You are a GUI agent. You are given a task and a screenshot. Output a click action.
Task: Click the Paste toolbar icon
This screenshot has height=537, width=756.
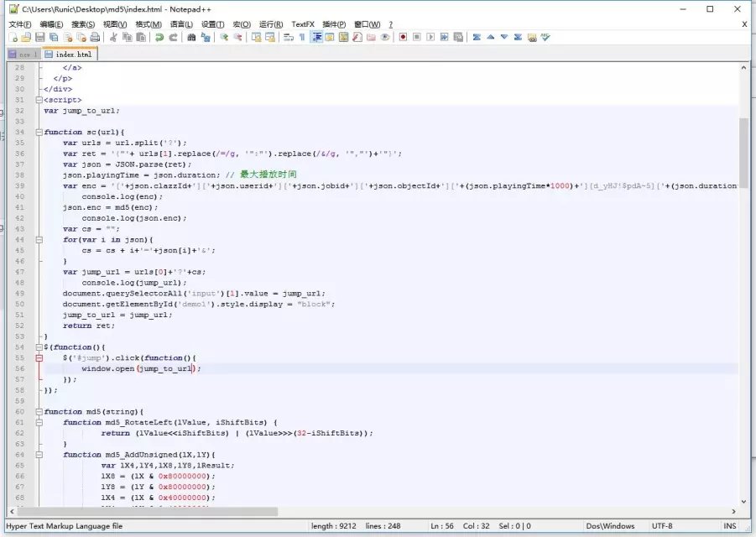[x=141, y=37]
